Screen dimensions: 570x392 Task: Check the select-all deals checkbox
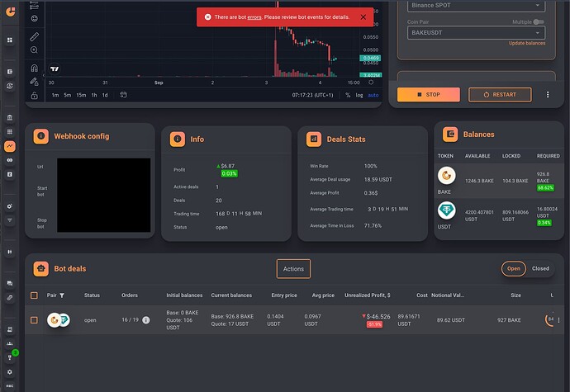(x=34, y=295)
